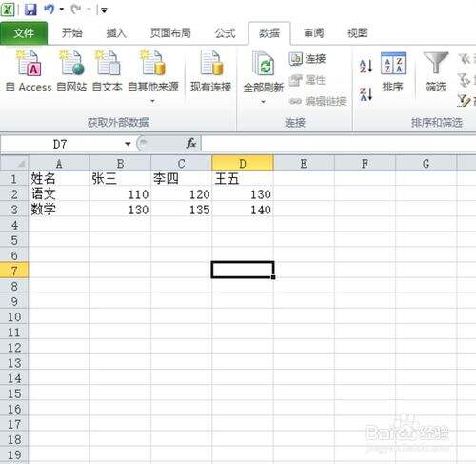The image size is (476, 464).
Task: Click the From Text import icon
Action: (x=108, y=63)
